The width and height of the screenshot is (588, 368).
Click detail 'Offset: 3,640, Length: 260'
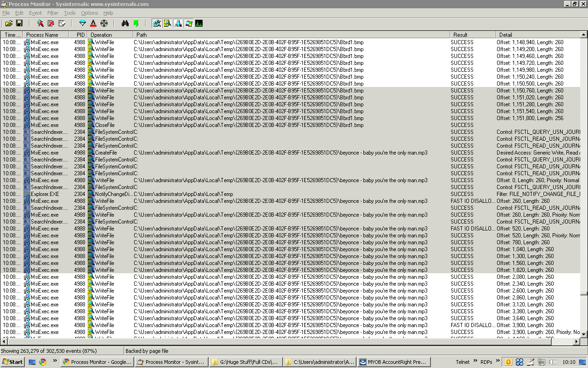click(525, 318)
